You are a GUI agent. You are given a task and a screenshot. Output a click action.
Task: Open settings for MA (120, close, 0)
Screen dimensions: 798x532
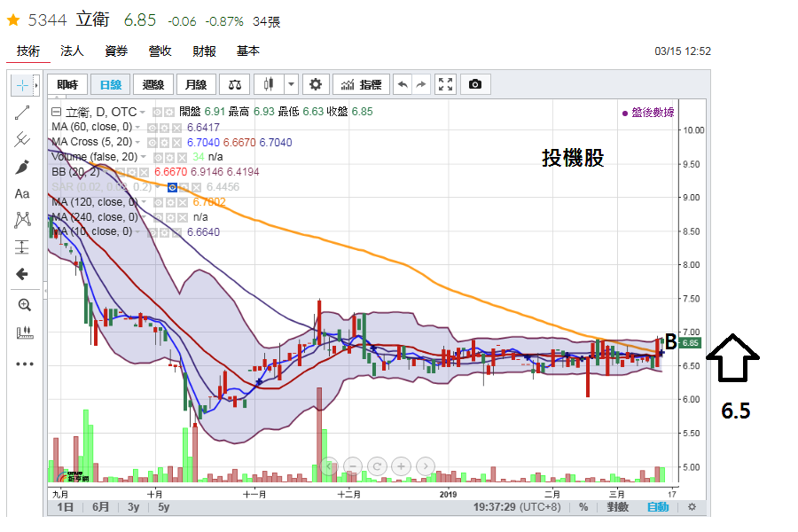pyautogui.click(x=170, y=203)
